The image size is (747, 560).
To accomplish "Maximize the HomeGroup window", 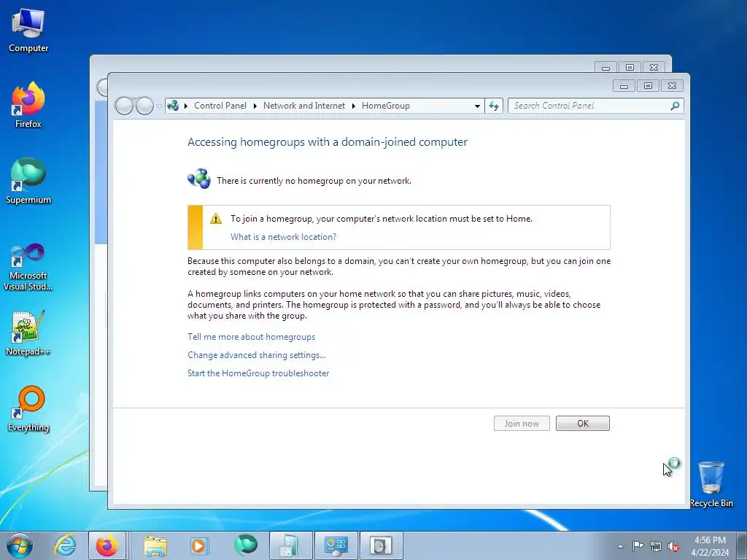I will click(x=648, y=86).
